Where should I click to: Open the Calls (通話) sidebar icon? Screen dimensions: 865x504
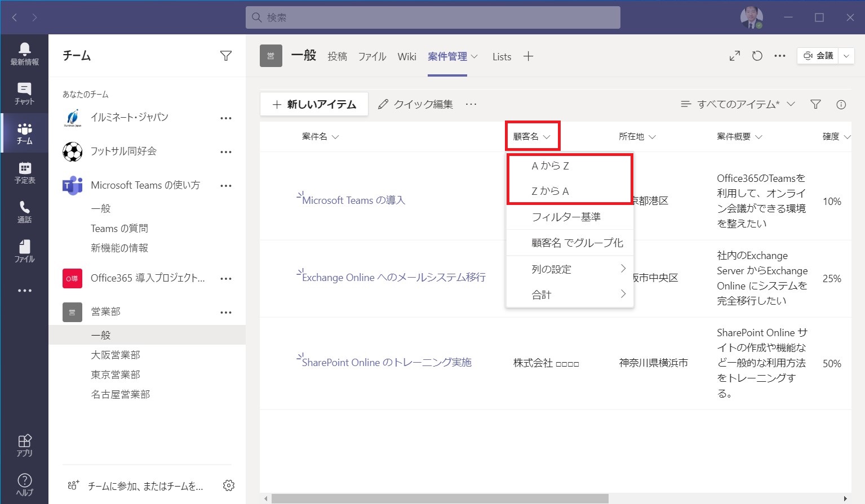tap(24, 212)
